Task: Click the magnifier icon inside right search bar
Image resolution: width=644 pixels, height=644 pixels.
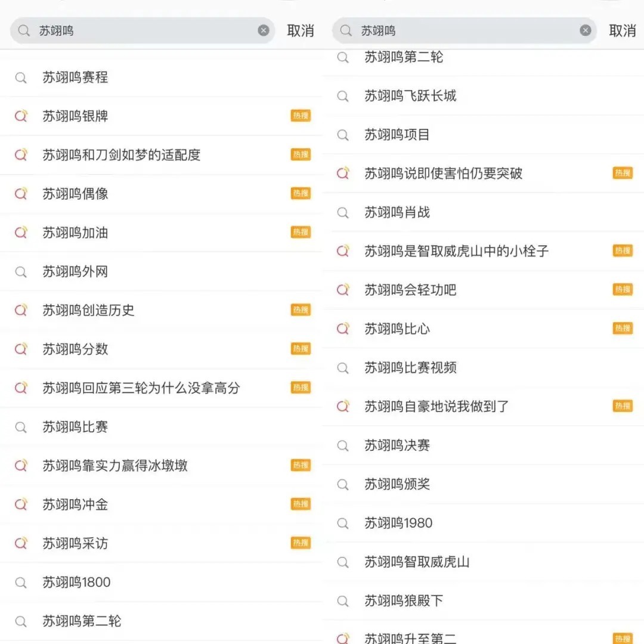Action: tap(346, 30)
